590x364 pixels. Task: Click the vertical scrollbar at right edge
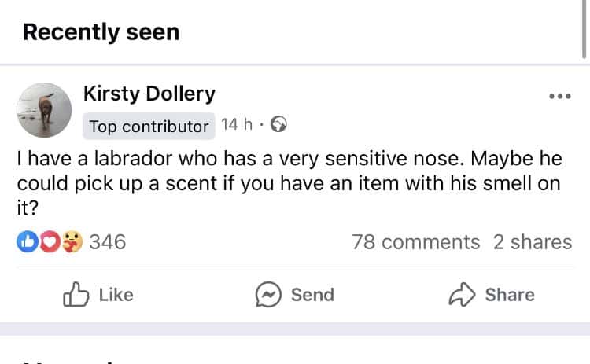pyautogui.click(x=584, y=29)
